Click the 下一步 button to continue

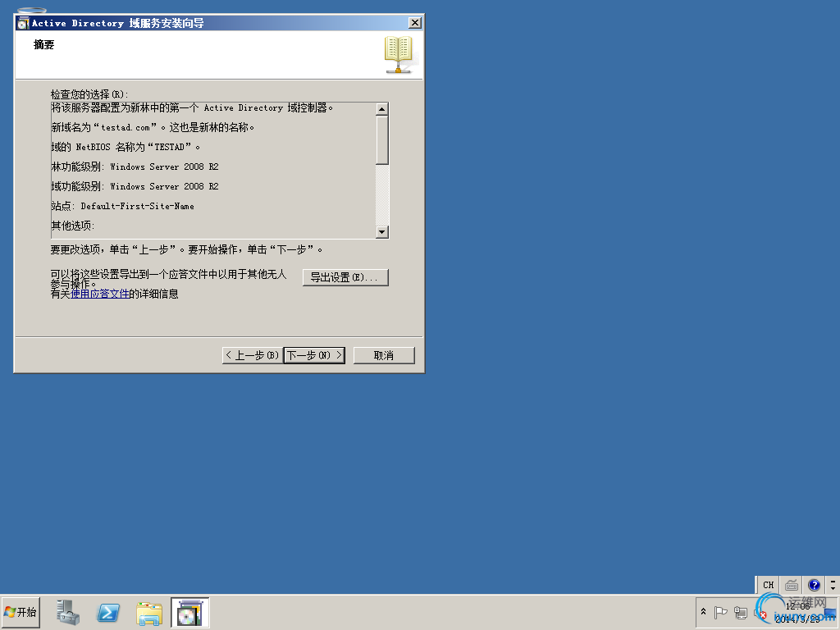click(313, 354)
